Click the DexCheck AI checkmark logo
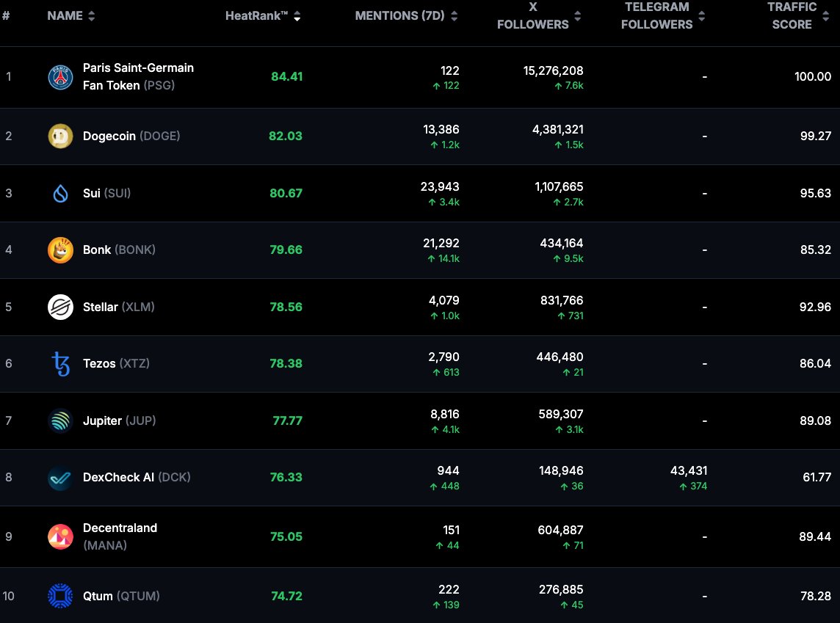The width and height of the screenshot is (840, 623). [60, 478]
